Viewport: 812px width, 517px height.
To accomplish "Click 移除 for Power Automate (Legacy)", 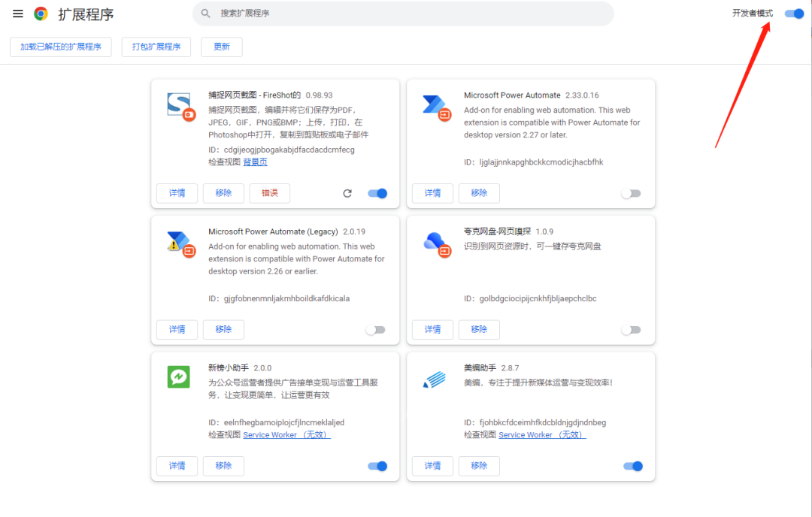I will (x=223, y=329).
